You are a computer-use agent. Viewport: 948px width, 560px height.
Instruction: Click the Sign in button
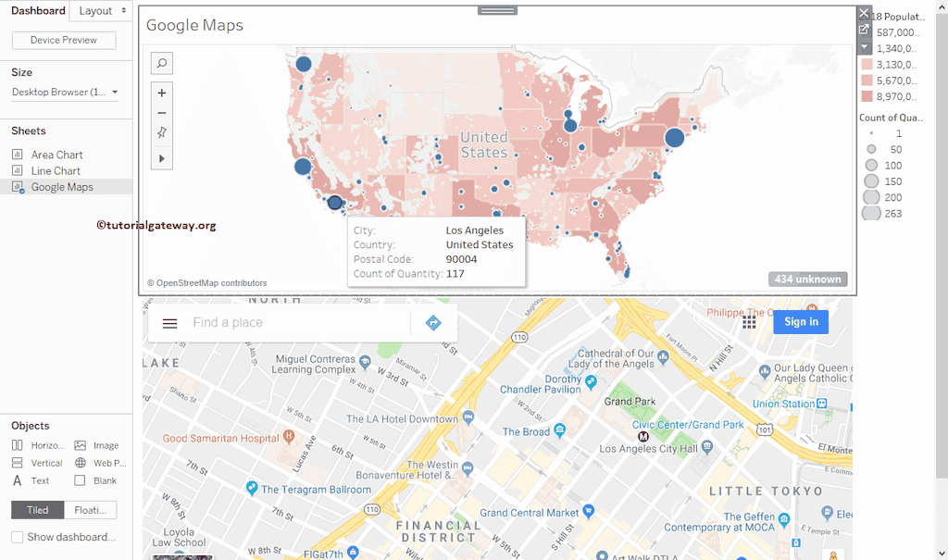tap(800, 322)
